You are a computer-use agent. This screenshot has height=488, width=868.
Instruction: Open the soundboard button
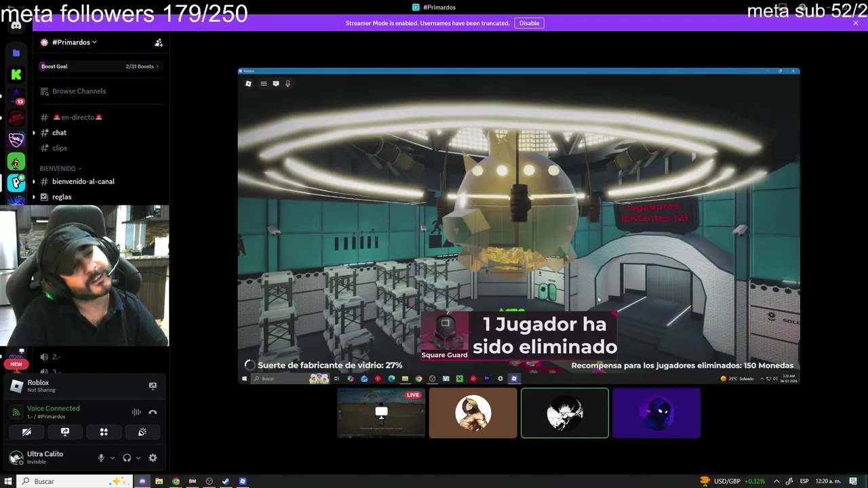142,432
